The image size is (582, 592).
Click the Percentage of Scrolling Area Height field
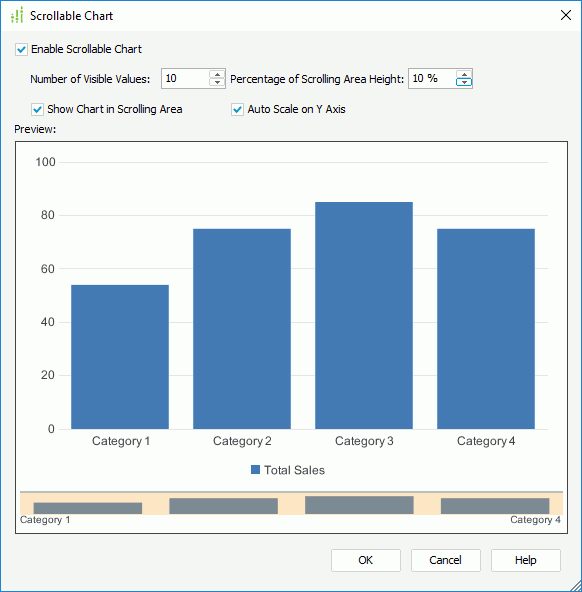tap(432, 79)
